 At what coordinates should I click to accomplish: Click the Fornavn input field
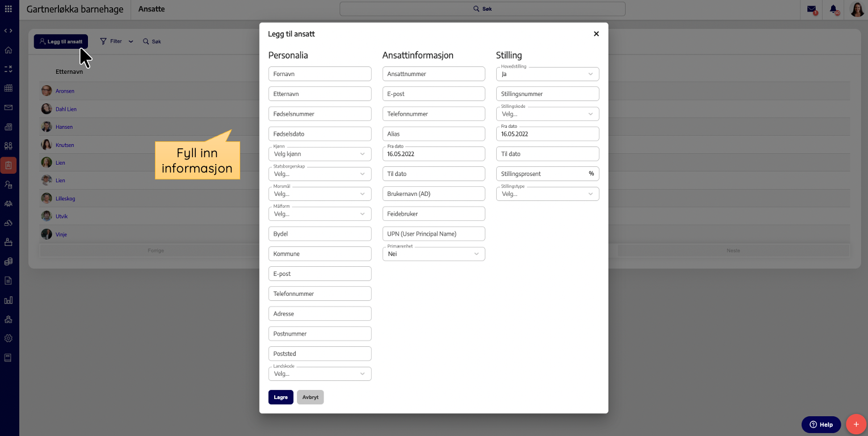pos(320,74)
